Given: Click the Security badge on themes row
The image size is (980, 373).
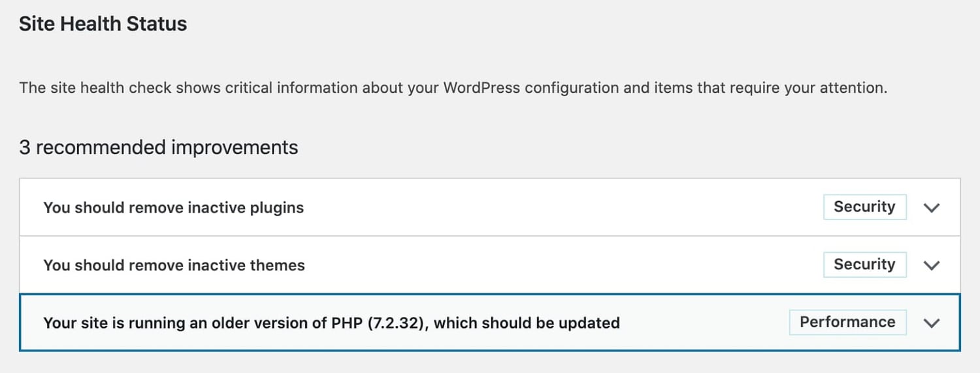Looking at the screenshot, I should (x=864, y=265).
